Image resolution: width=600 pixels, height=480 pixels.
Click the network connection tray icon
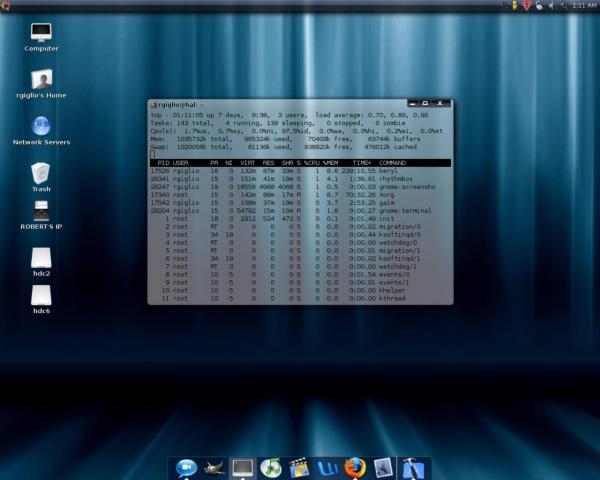pos(539,5)
